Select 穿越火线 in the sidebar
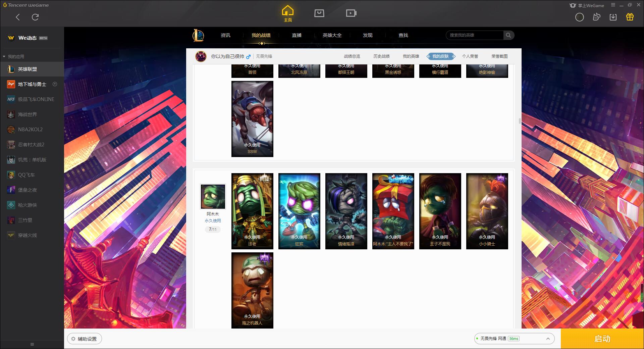The image size is (644, 349). pos(32,235)
